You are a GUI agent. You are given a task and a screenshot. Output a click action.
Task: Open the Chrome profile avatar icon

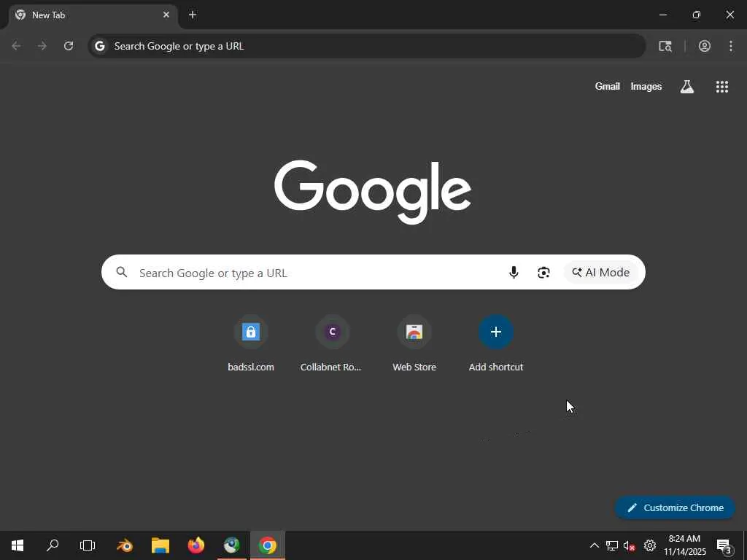705,46
